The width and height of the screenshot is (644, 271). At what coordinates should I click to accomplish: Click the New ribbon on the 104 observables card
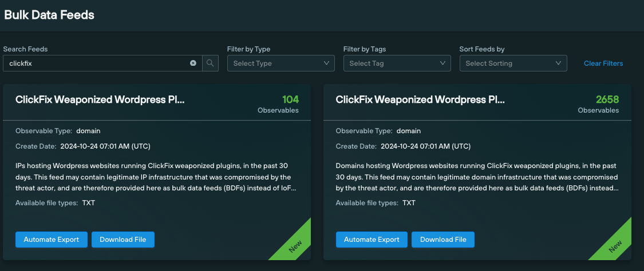click(x=294, y=246)
